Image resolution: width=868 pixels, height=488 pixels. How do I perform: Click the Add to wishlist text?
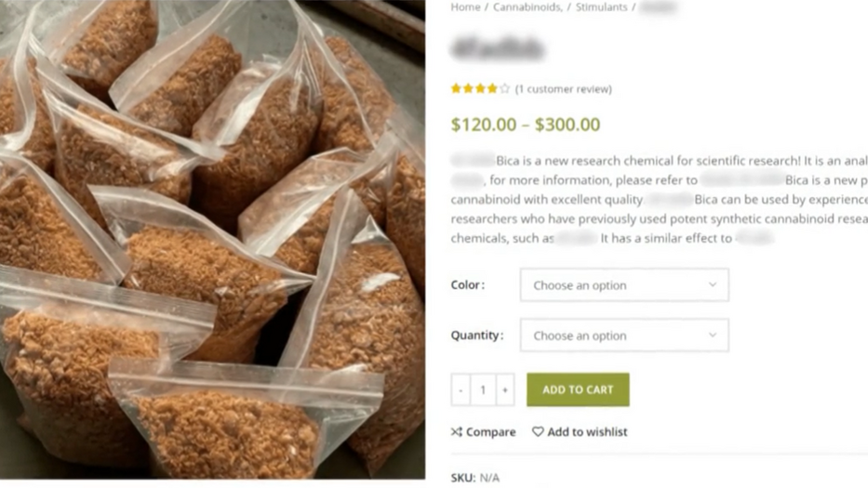pyautogui.click(x=587, y=432)
